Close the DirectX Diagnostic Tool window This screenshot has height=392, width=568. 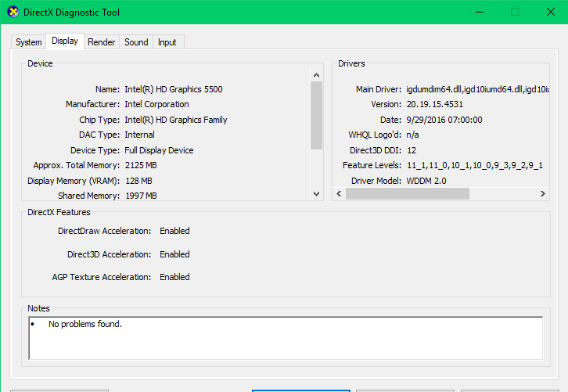[x=551, y=12]
